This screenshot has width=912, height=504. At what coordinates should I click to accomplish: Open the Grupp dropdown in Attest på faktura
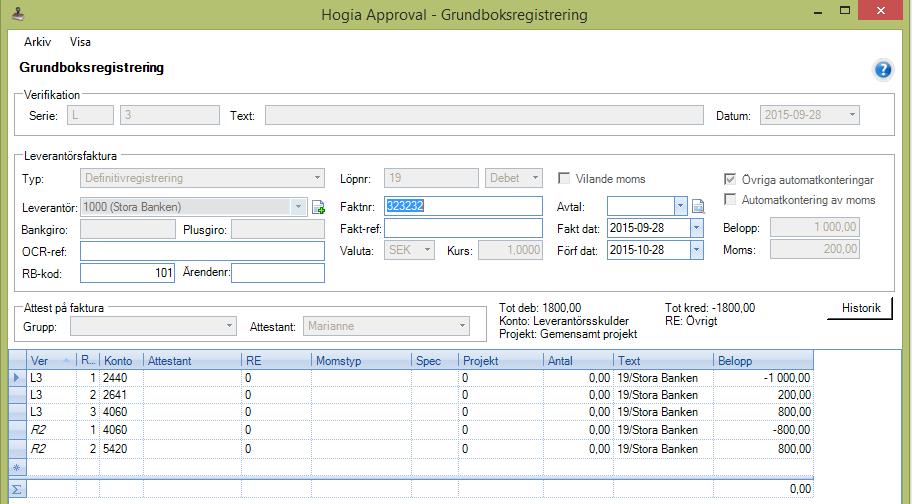click(230, 326)
